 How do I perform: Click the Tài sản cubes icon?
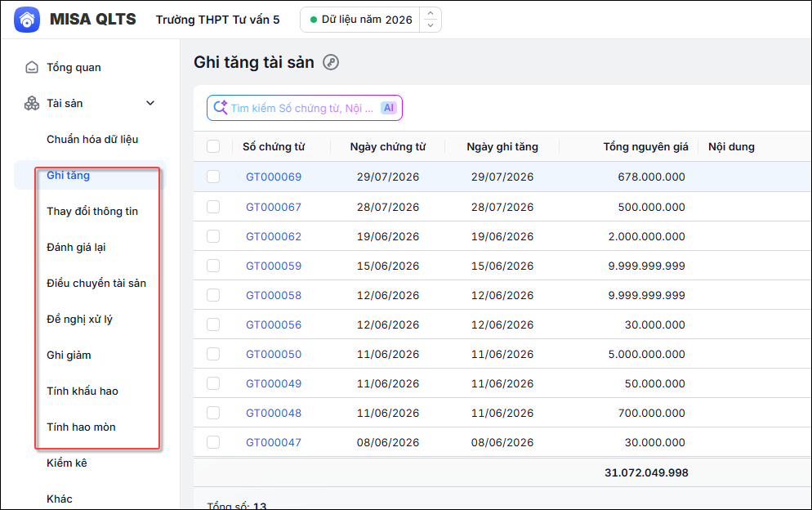pos(32,103)
